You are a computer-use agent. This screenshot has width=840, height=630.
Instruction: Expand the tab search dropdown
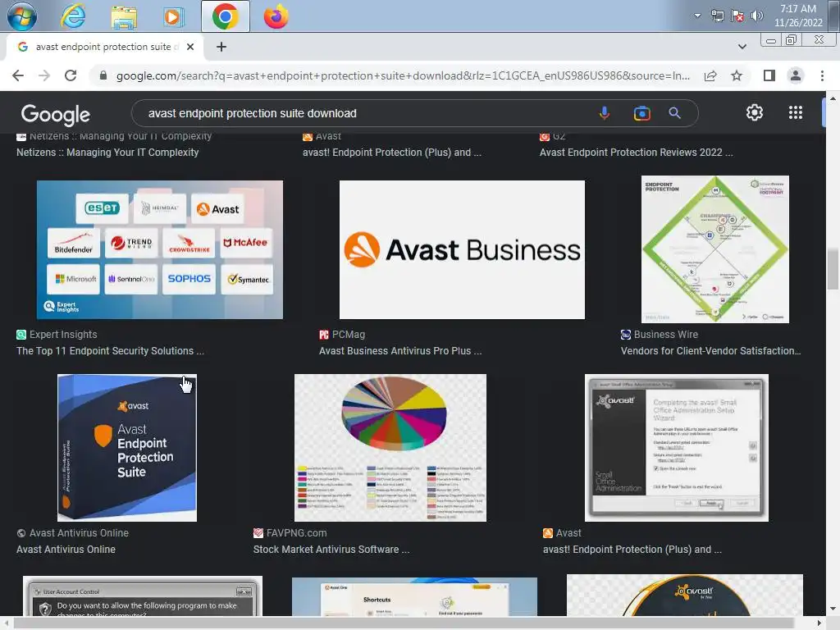[x=742, y=47]
